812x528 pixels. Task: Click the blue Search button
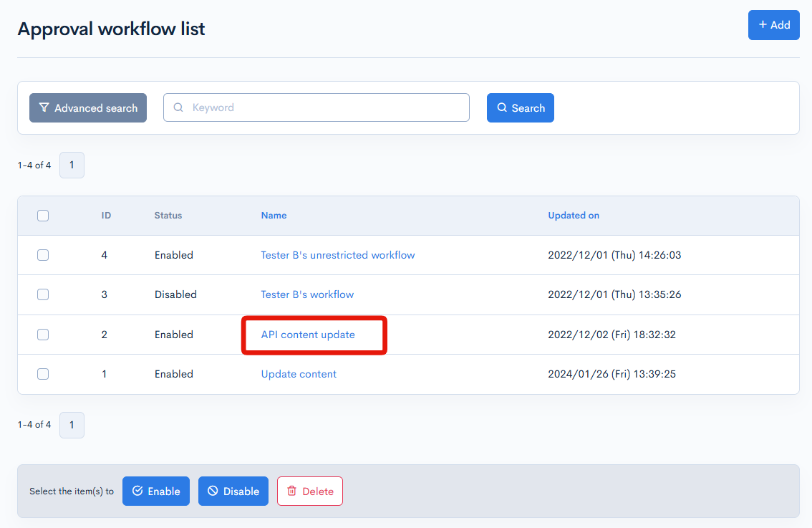tap(520, 108)
